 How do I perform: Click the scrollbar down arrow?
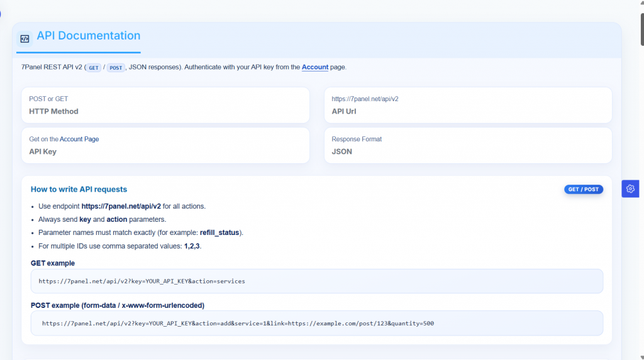(x=642, y=357)
